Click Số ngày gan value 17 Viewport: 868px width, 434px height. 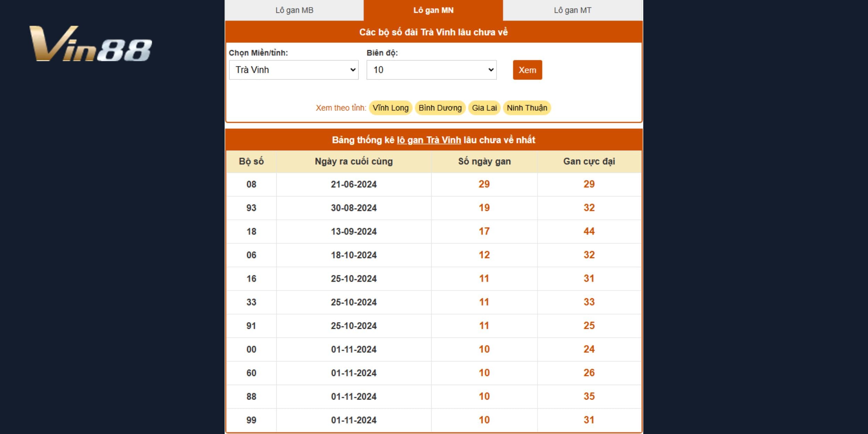[484, 231]
